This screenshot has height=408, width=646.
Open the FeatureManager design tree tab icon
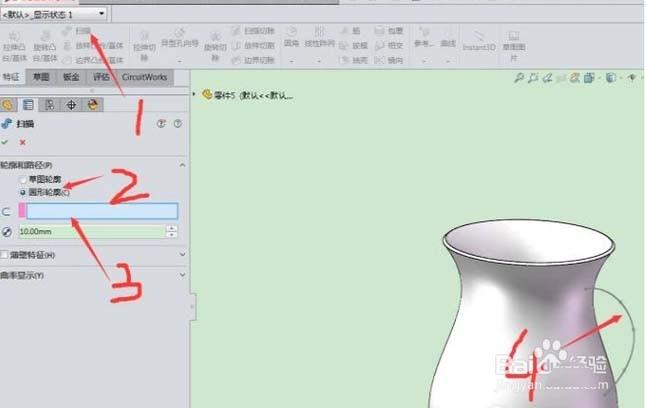(x=8, y=105)
